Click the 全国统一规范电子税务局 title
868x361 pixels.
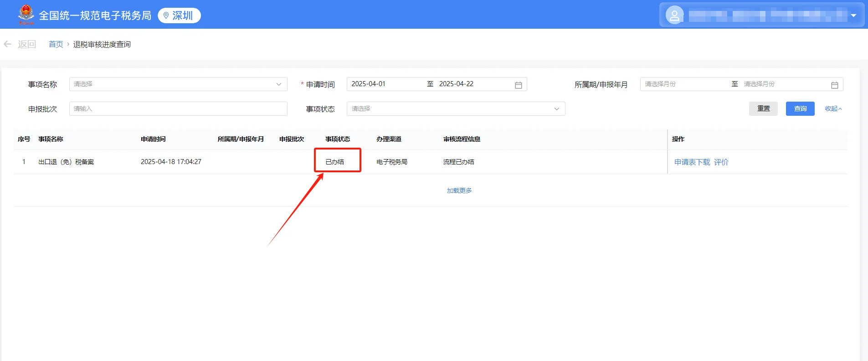pyautogui.click(x=95, y=15)
